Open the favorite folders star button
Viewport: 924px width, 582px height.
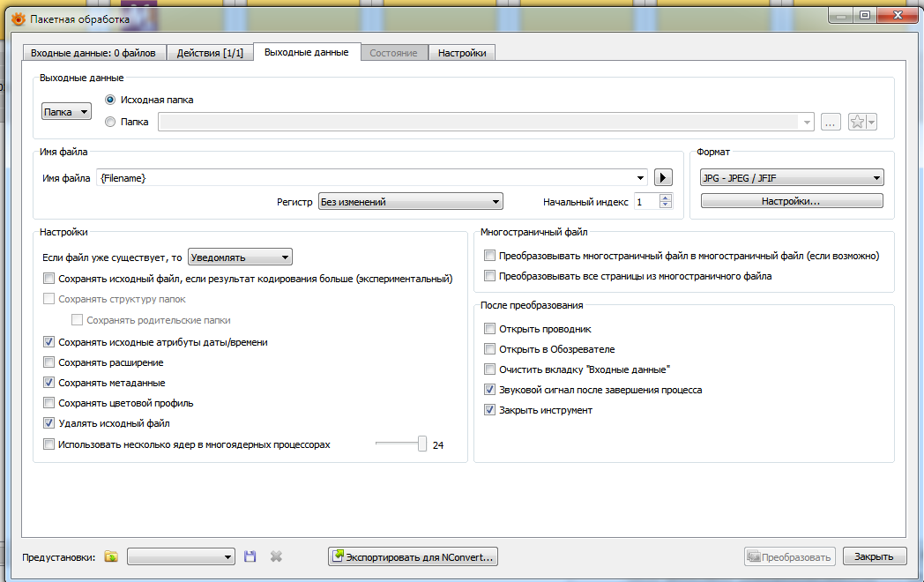(x=861, y=123)
